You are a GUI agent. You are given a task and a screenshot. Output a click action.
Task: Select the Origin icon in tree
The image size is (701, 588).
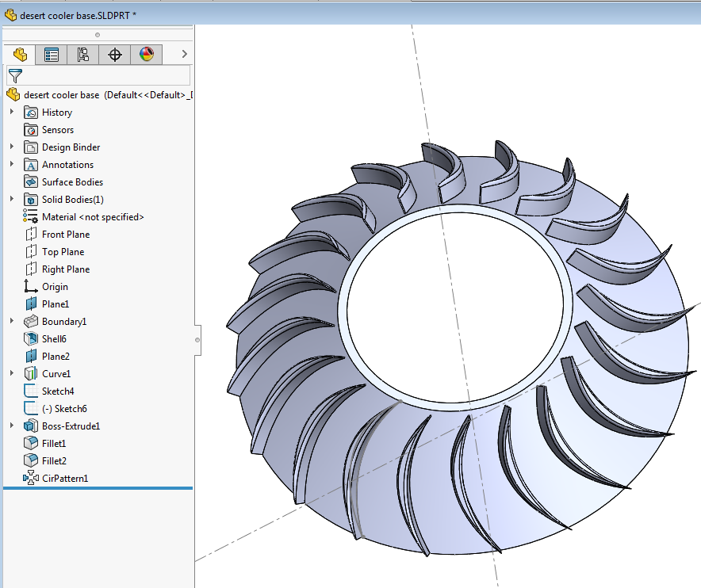point(31,287)
